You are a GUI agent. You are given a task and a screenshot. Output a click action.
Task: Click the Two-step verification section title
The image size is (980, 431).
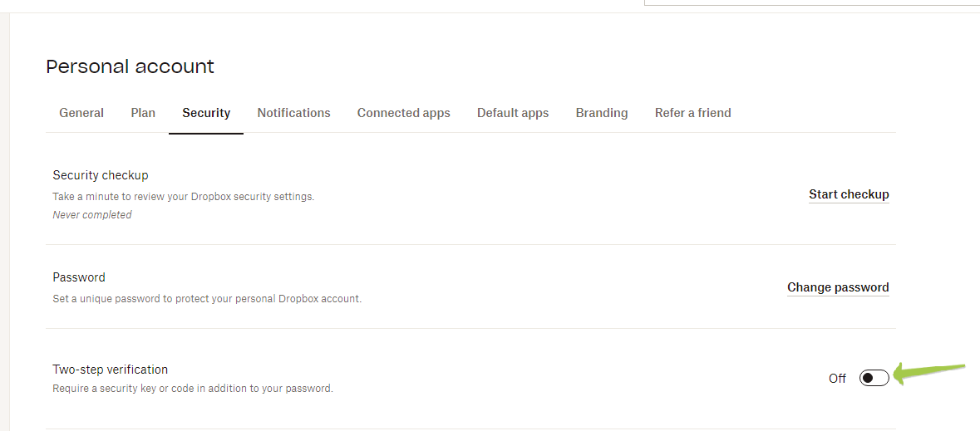coord(110,370)
